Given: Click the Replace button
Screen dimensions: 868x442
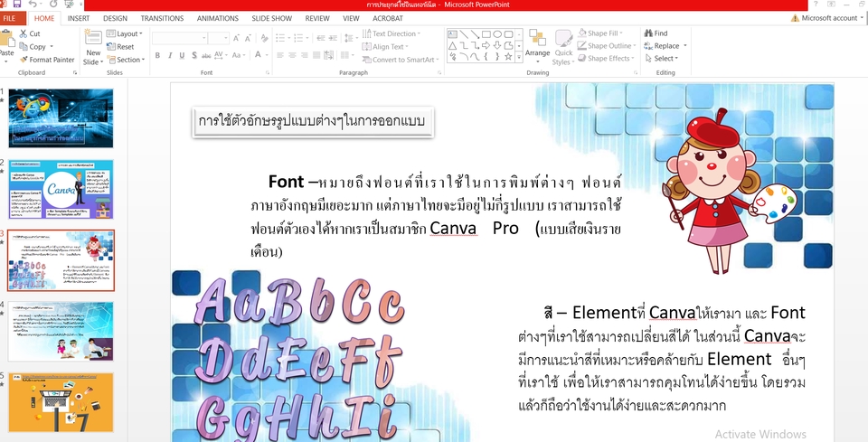Looking at the screenshot, I should pyautogui.click(x=665, y=46).
